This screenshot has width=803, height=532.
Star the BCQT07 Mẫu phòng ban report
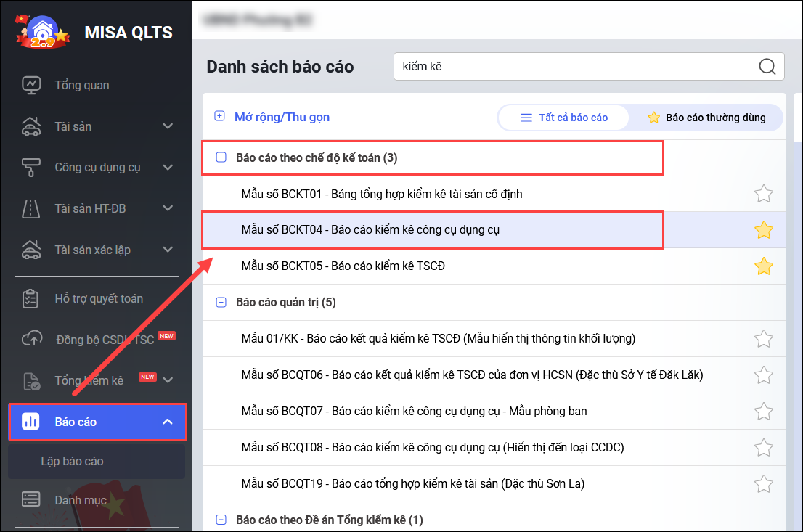(x=763, y=412)
